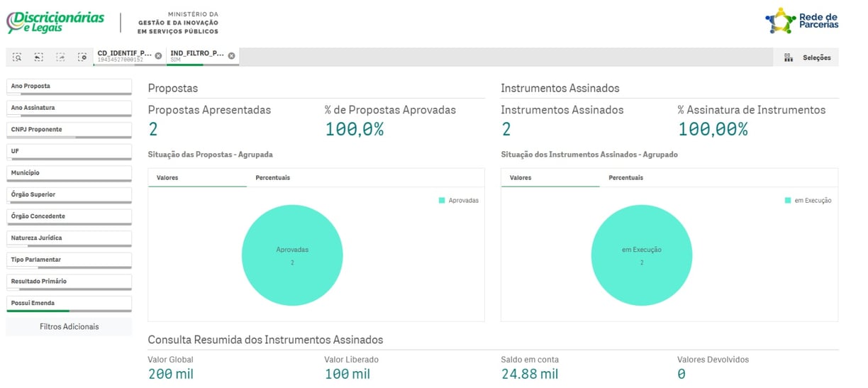Click the Discricionárias e Legais logo
This screenshot has width=868, height=388.
pos(55,22)
